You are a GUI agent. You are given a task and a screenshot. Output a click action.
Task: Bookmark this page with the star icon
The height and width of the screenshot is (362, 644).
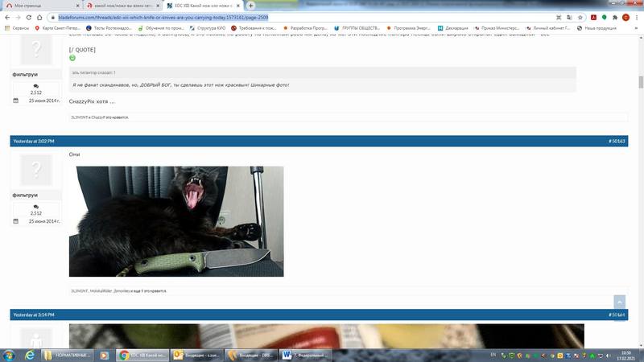(x=580, y=18)
